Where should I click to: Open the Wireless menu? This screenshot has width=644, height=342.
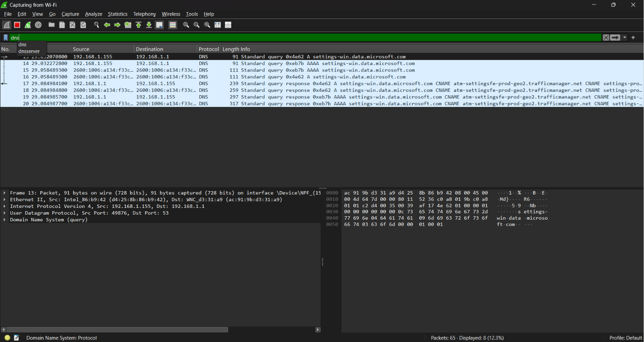click(171, 14)
